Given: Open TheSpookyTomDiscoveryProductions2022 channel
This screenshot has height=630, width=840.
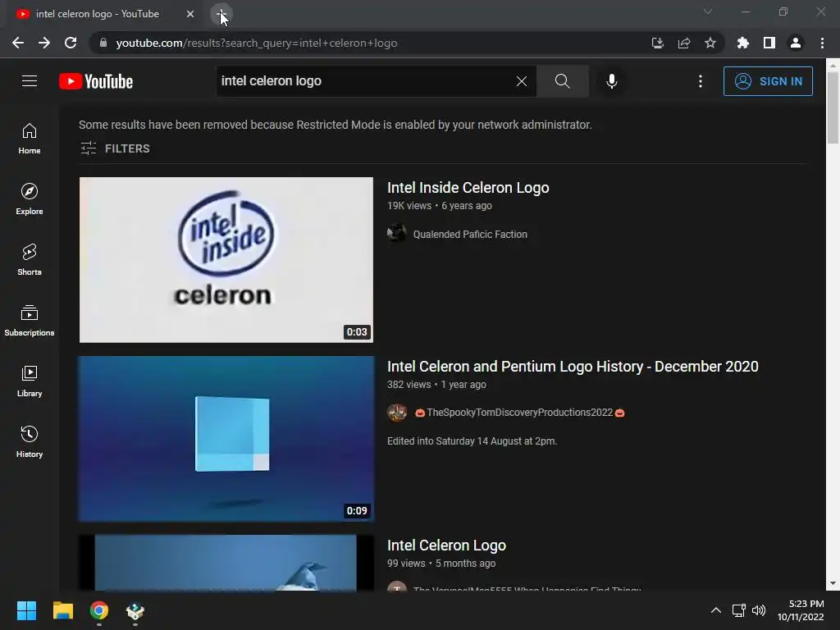Looking at the screenshot, I should 519,413.
